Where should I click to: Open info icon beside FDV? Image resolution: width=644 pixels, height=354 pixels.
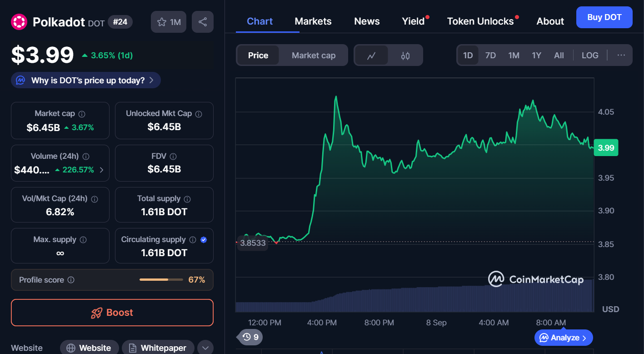click(x=173, y=157)
